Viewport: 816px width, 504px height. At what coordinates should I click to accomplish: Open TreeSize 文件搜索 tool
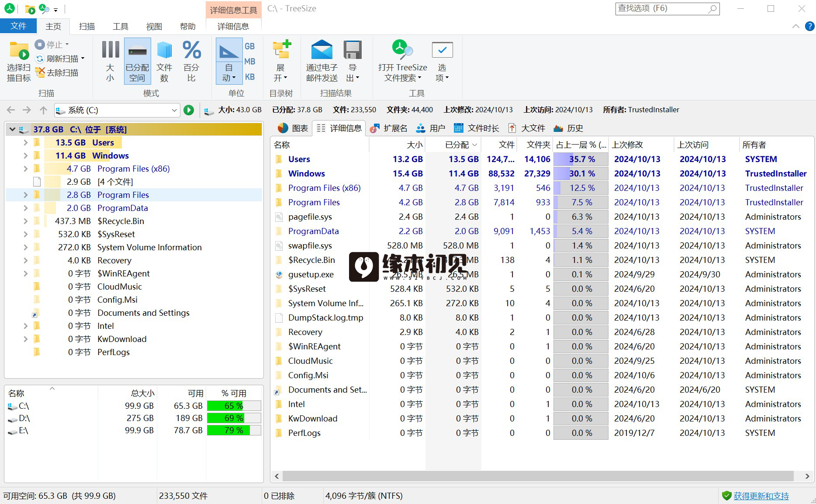pyautogui.click(x=402, y=61)
